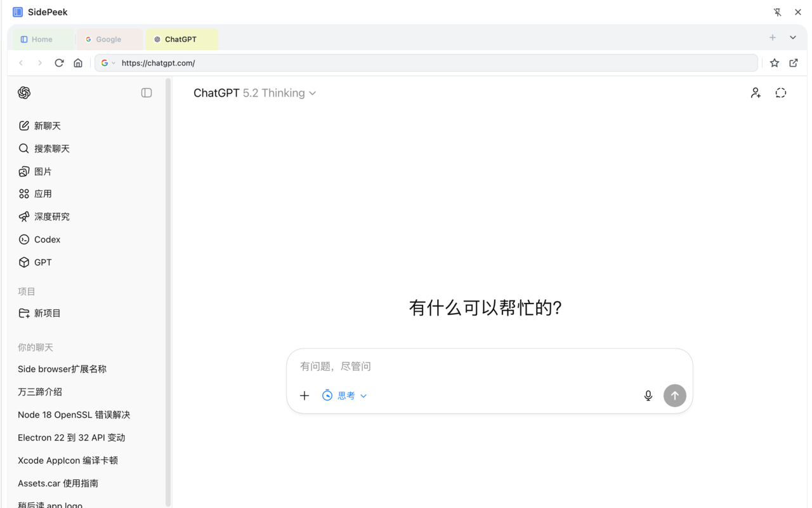Screen dimensions: 812x508
Task: Reload the page in SidePeek
Action: pyautogui.click(x=59, y=63)
